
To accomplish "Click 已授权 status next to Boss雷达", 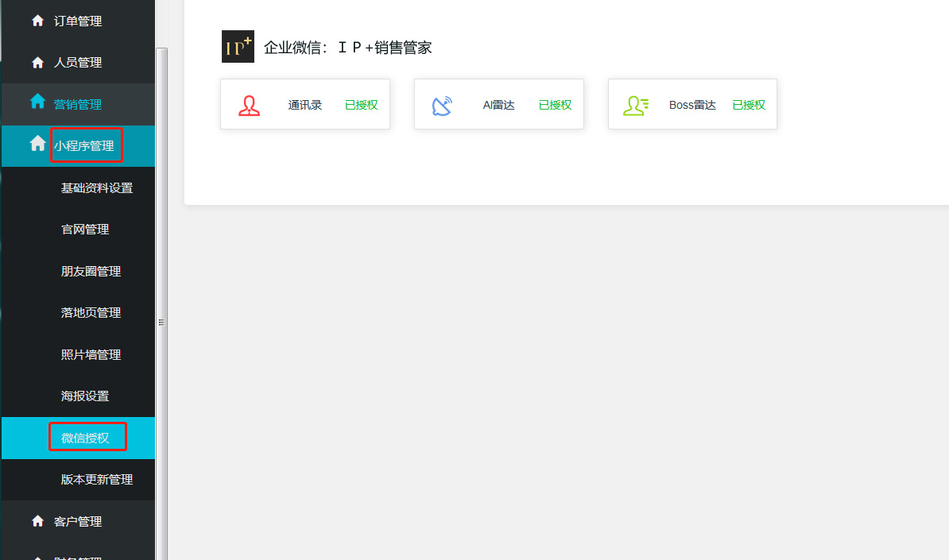I will coord(749,105).
